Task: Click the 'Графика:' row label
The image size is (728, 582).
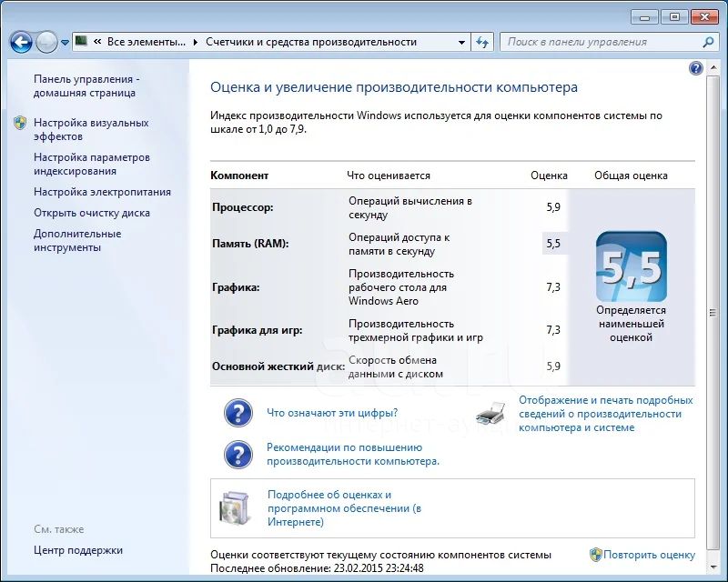Action: (236, 287)
